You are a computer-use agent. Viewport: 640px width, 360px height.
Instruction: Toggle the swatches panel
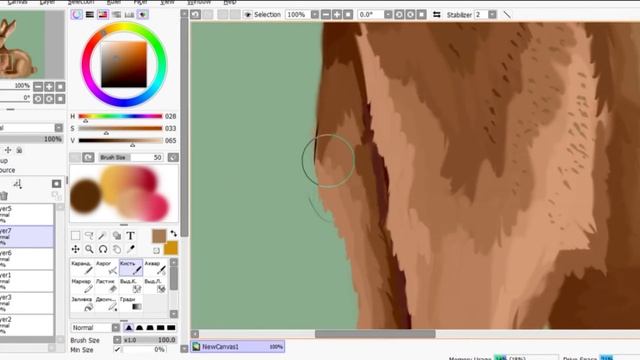click(129, 15)
